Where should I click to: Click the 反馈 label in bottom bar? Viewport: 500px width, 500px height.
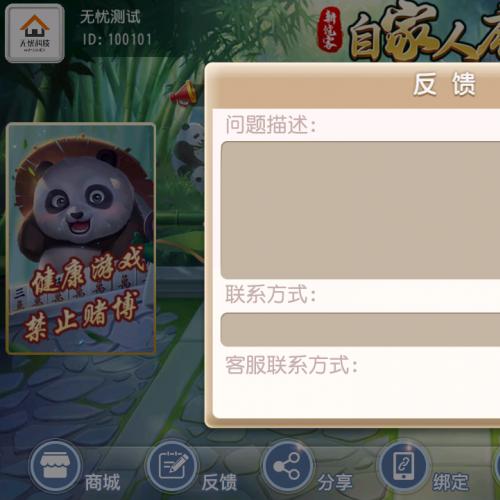tap(219, 482)
